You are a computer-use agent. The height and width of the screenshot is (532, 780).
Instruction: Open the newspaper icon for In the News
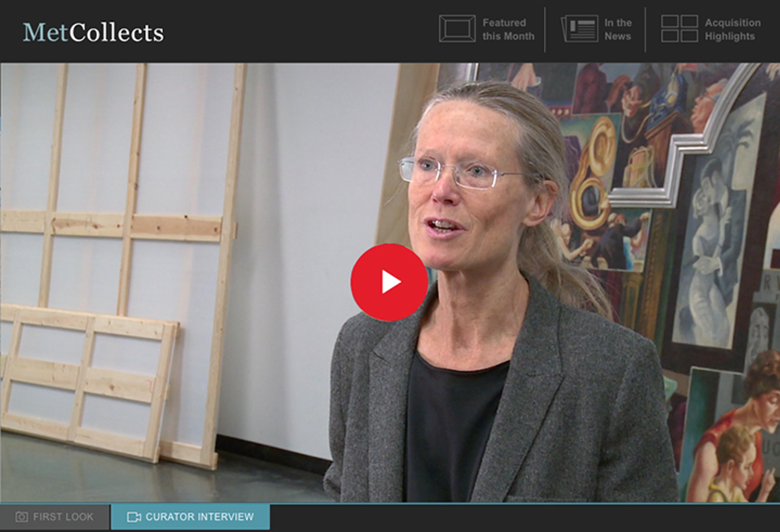tap(580, 28)
